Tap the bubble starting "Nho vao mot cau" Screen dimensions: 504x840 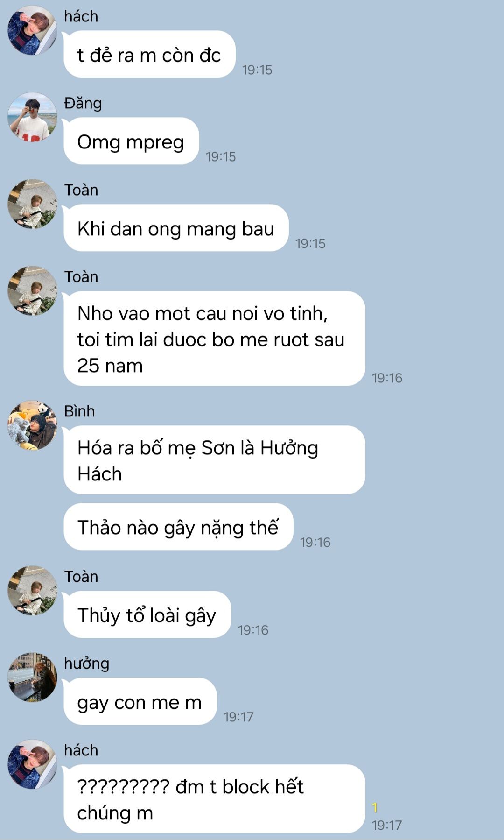(214, 339)
